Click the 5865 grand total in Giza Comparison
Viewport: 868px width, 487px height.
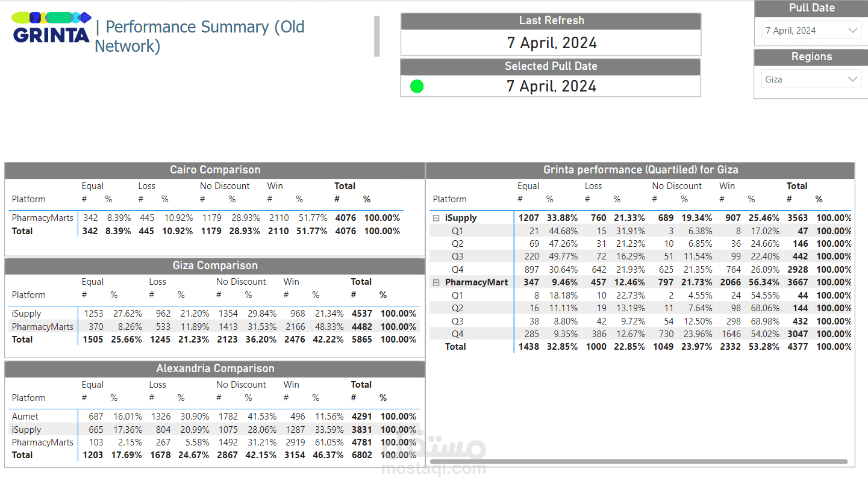click(x=362, y=340)
